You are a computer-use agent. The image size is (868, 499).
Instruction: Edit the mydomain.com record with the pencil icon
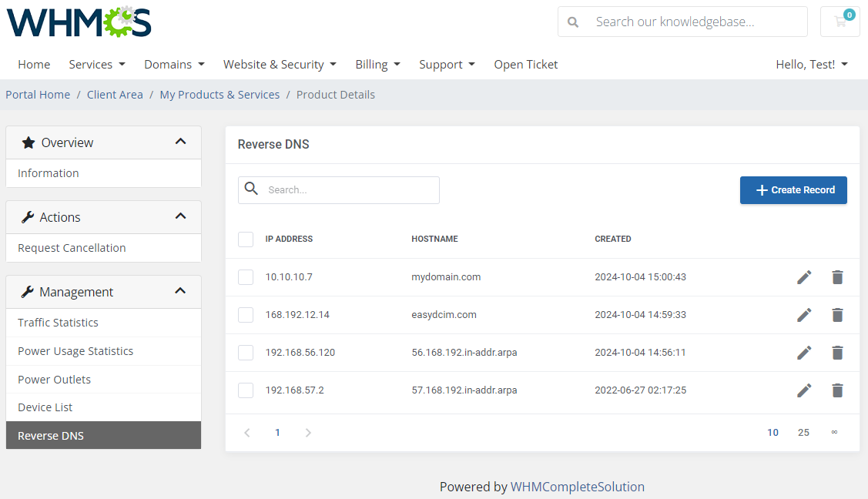804,276
